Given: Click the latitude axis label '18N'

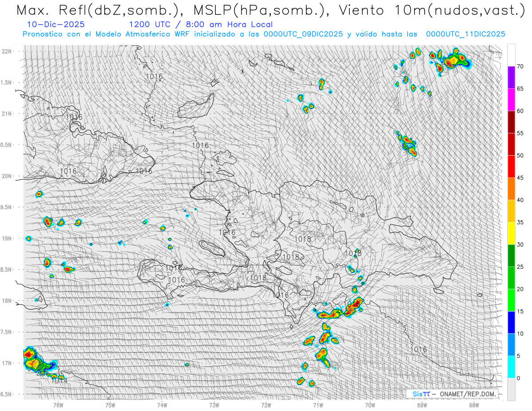Looking at the screenshot, I should tap(7, 301).
